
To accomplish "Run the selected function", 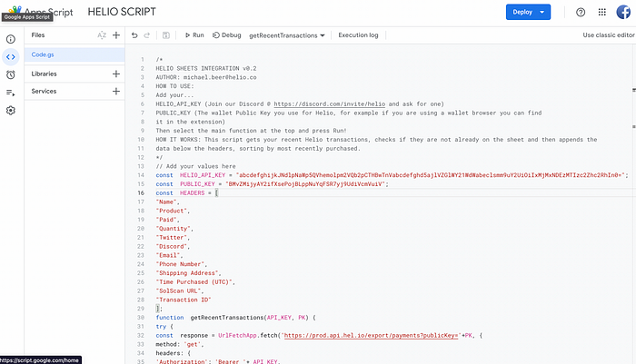I will 194,35.
